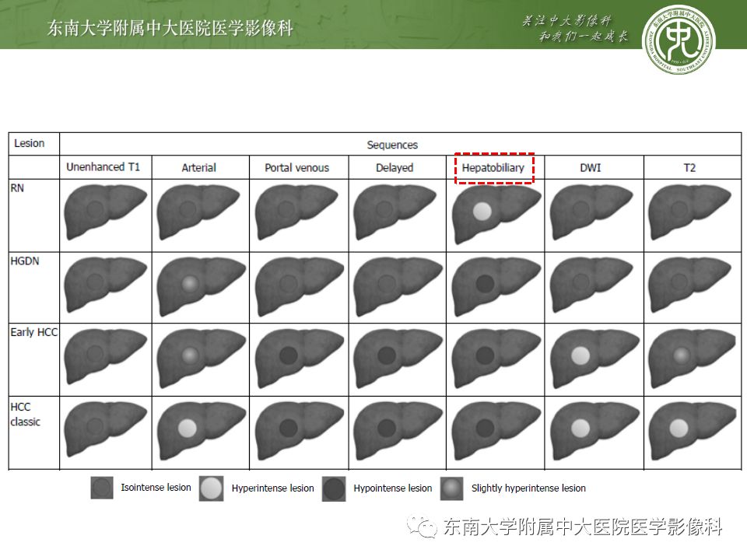Screen dimensions: 747x560
Task: Select the HCC classic Arterial liver image
Action: point(201,432)
